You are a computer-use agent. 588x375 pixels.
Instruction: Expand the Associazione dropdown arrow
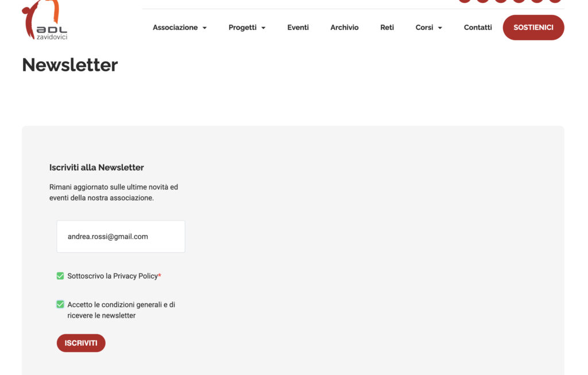(204, 28)
